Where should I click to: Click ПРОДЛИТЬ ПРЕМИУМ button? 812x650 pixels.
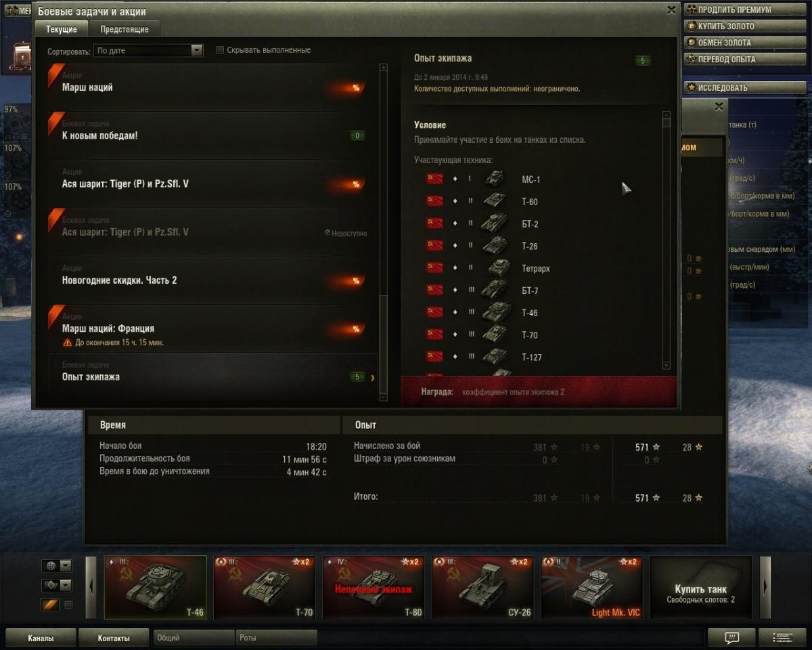[x=745, y=10]
